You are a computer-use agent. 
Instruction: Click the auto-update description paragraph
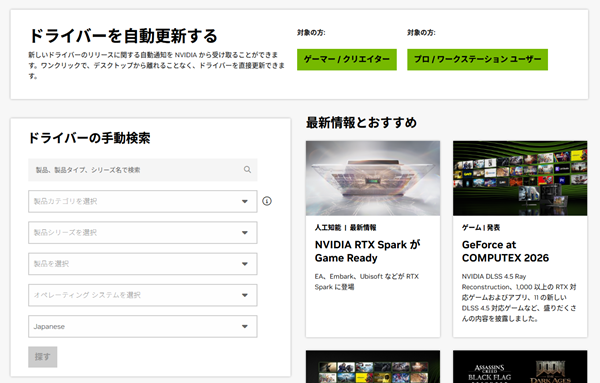(x=157, y=65)
